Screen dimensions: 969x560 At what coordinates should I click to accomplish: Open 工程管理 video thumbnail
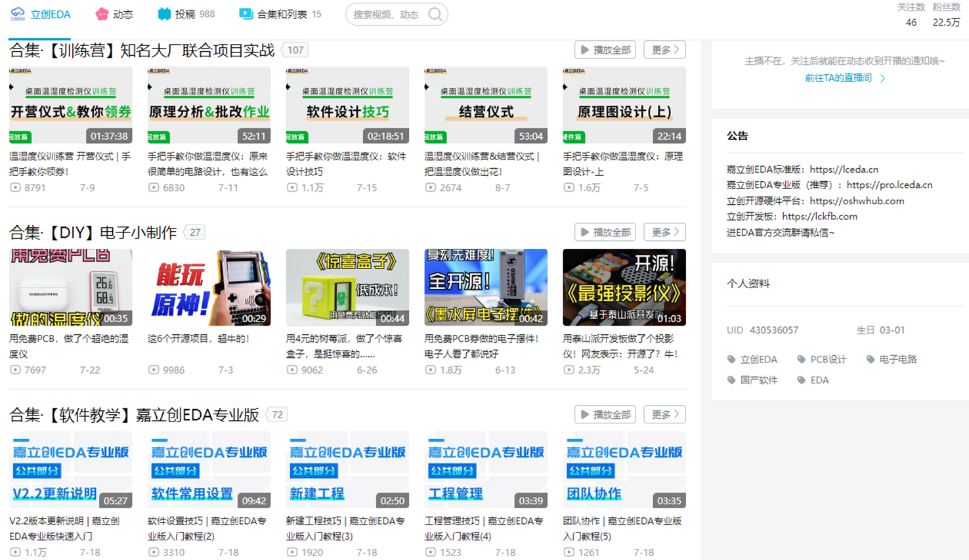(486, 470)
